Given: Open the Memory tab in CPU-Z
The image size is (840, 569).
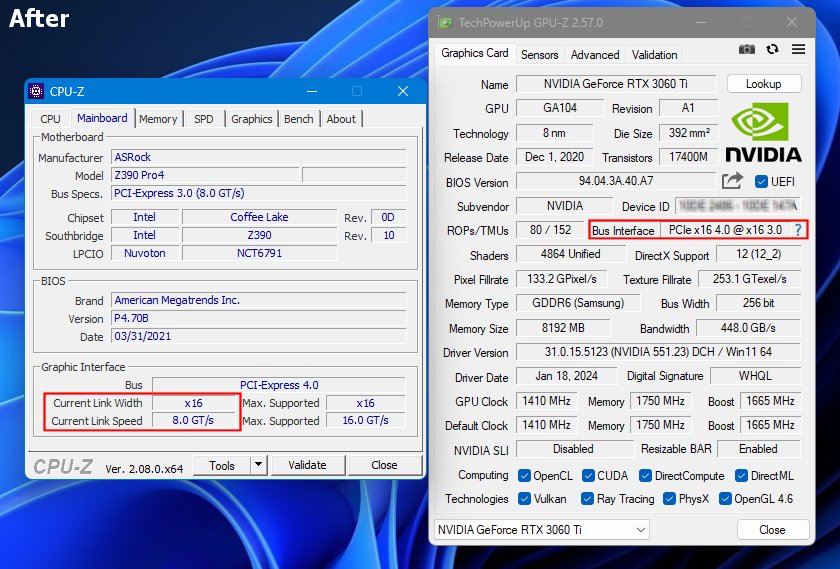Looking at the screenshot, I should coord(158,119).
